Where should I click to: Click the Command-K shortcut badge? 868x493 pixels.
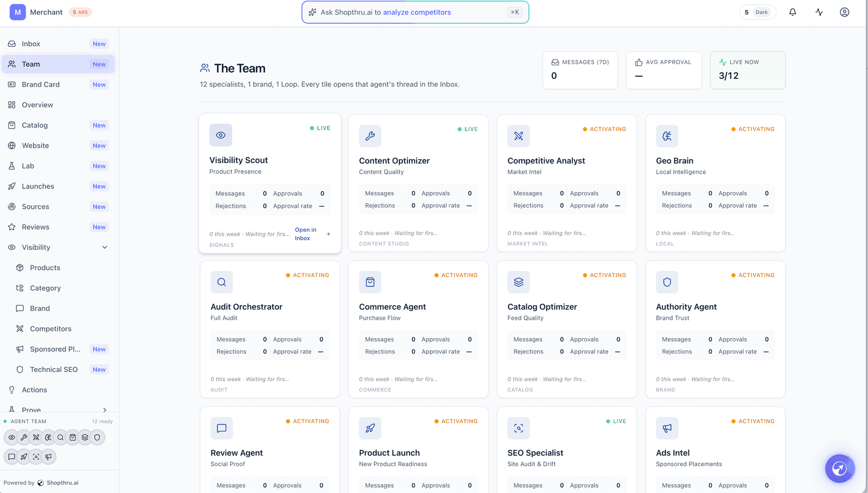[515, 12]
